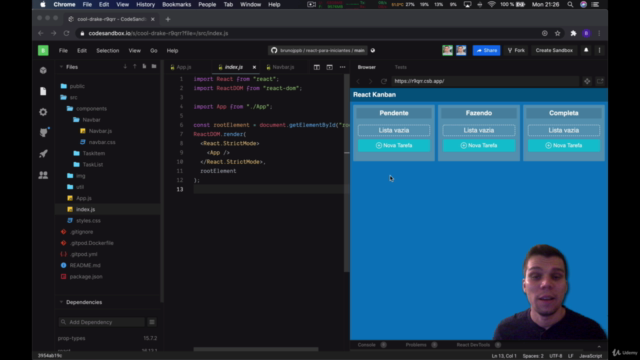Click Nova Tarefa in Fazendo column

[479, 145]
